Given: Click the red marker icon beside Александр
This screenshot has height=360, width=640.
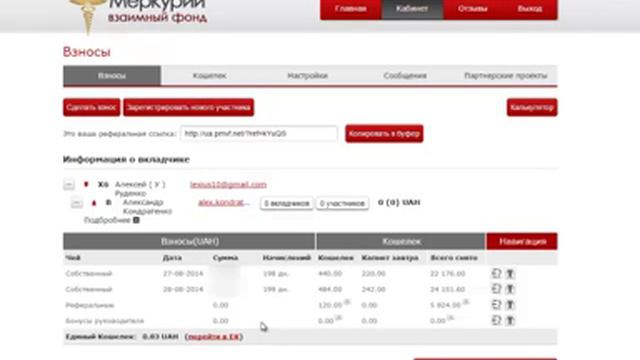Looking at the screenshot, I should click(x=94, y=203).
